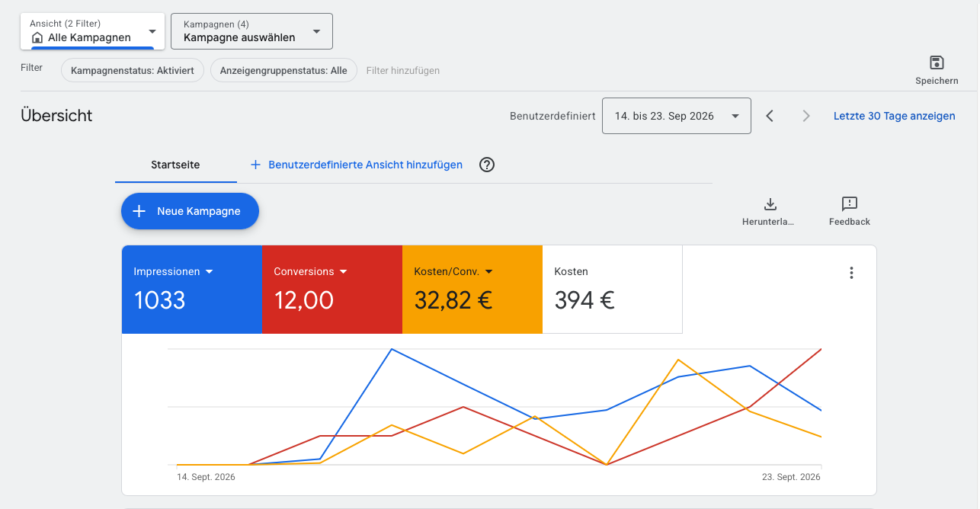Click Benutzerdefinierte Ansicht hinzufügen

tap(365, 165)
